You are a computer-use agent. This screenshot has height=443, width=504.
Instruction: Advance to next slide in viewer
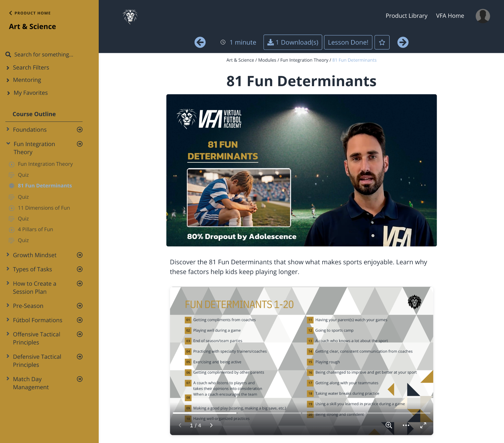[211, 425]
